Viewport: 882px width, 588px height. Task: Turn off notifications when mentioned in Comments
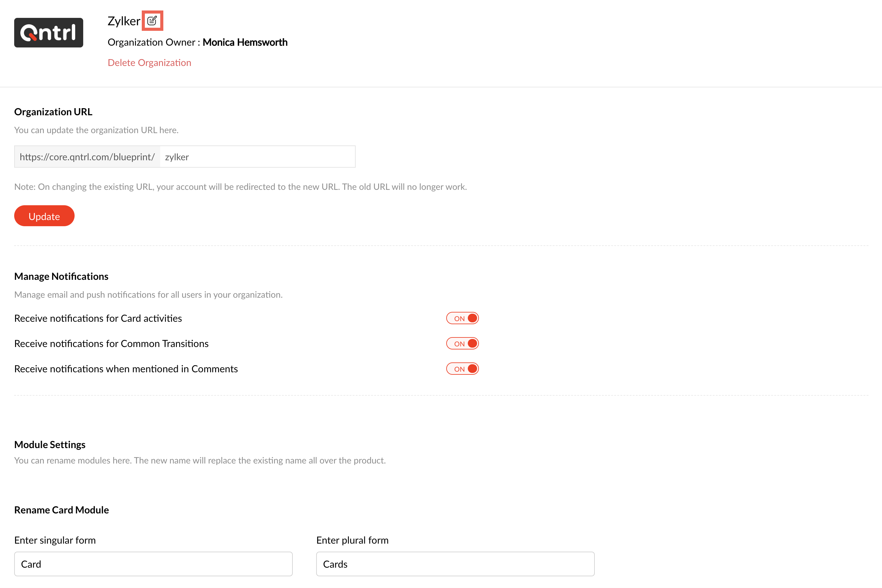tap(462, 369)
